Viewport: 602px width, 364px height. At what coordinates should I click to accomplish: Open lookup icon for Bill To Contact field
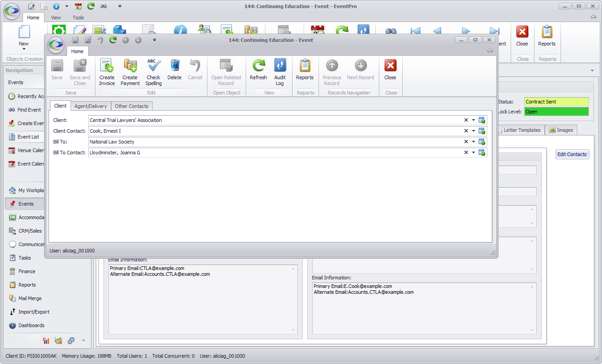482,153
